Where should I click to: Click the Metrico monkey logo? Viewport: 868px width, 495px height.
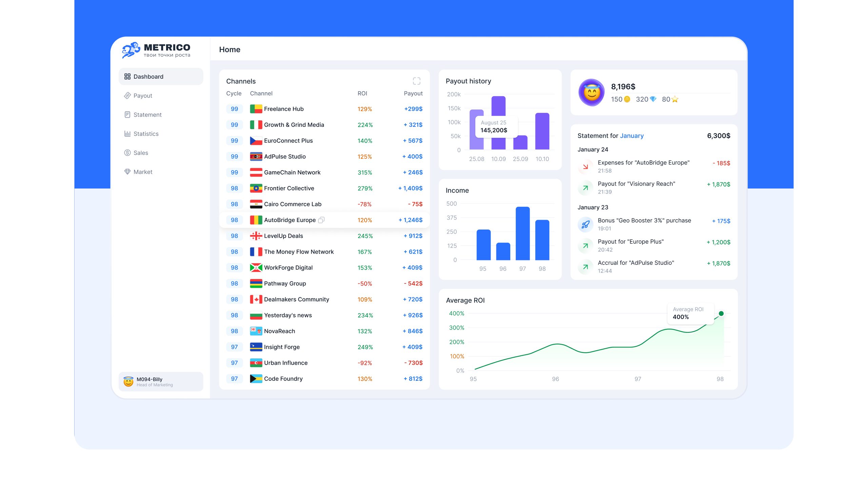(x=131, y=50)
